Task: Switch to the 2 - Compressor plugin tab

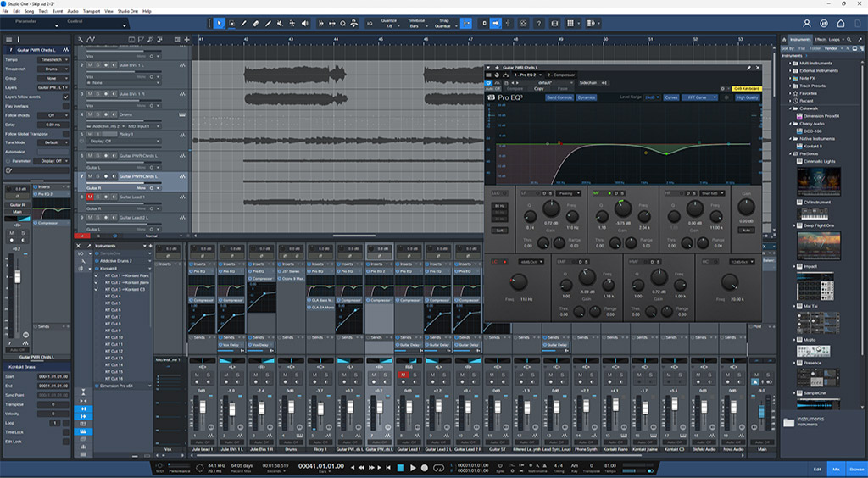Action: click(x=561, y=75)
